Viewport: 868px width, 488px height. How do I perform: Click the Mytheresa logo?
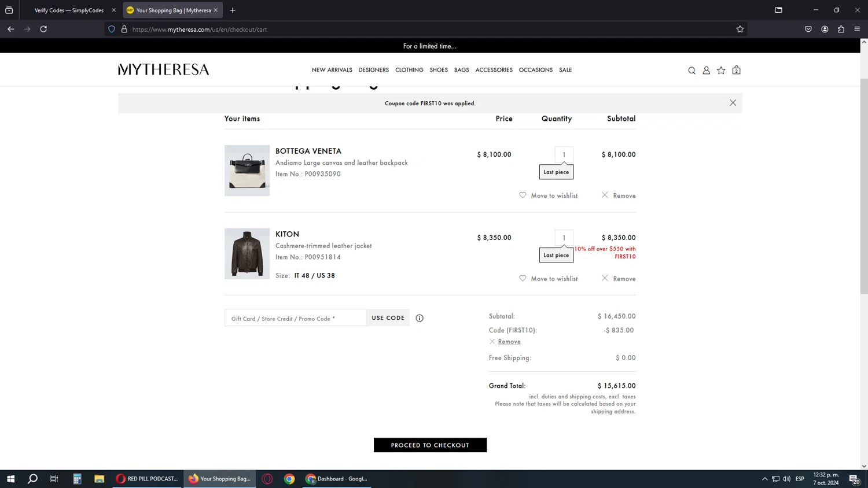pos(164,70)
